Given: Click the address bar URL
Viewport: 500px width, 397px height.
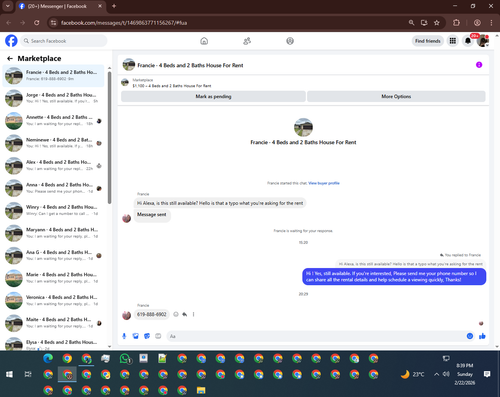Looking at the screenshot, I should tap(124, 23).
